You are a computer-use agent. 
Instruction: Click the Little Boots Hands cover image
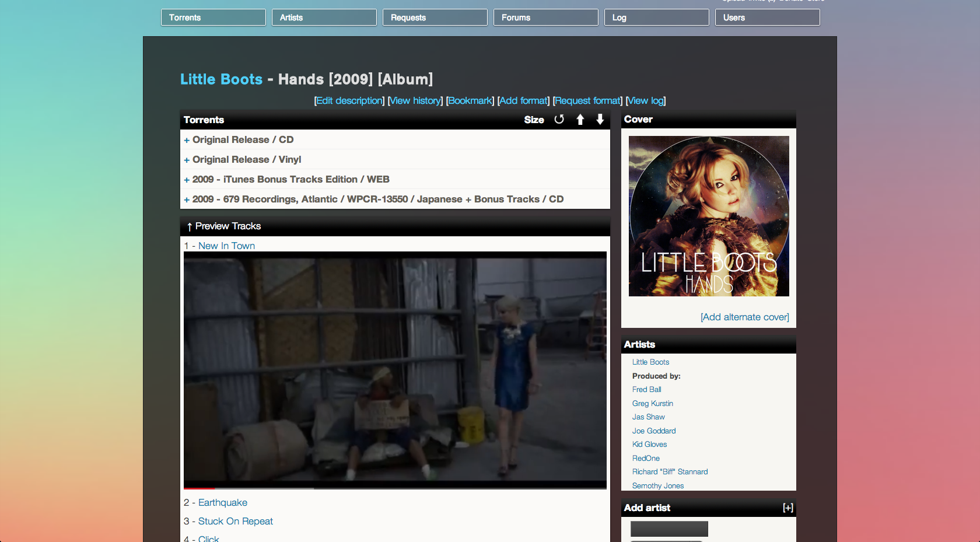[x=709, y=216]
